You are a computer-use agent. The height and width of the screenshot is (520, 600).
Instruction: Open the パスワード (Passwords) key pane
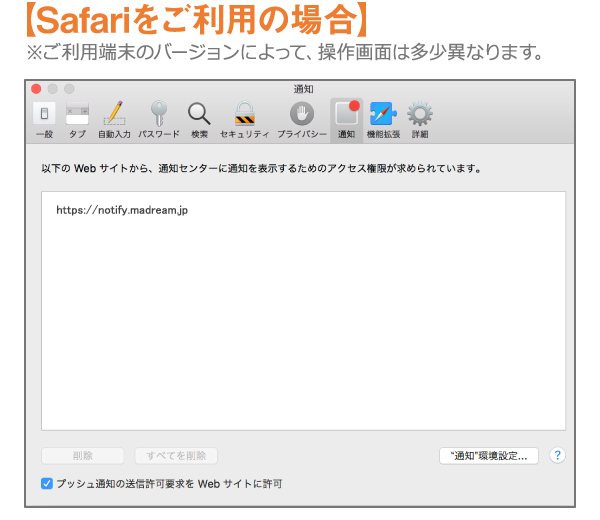[x=159, y=120]
